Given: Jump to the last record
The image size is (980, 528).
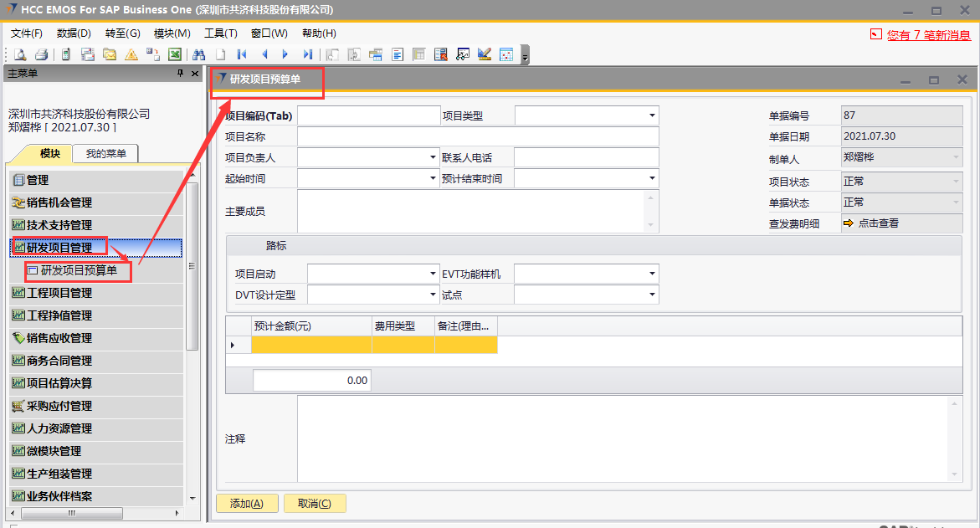Looking at the screenshot, I should coord(307,54).
